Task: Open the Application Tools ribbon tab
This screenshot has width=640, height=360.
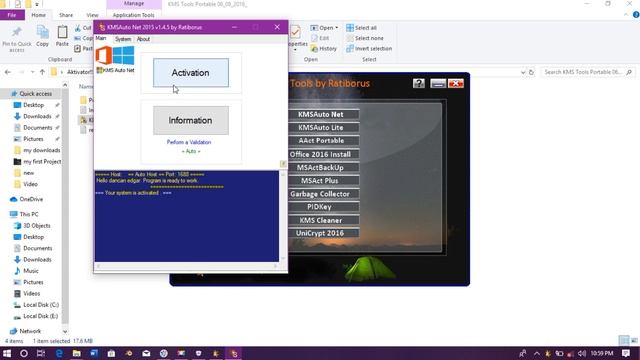Action: (133, 15)
